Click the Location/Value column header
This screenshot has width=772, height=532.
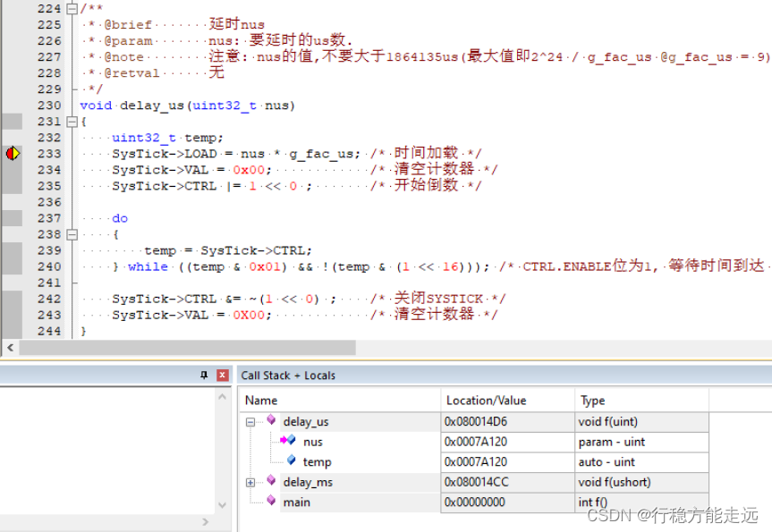(x=507, y=401)
